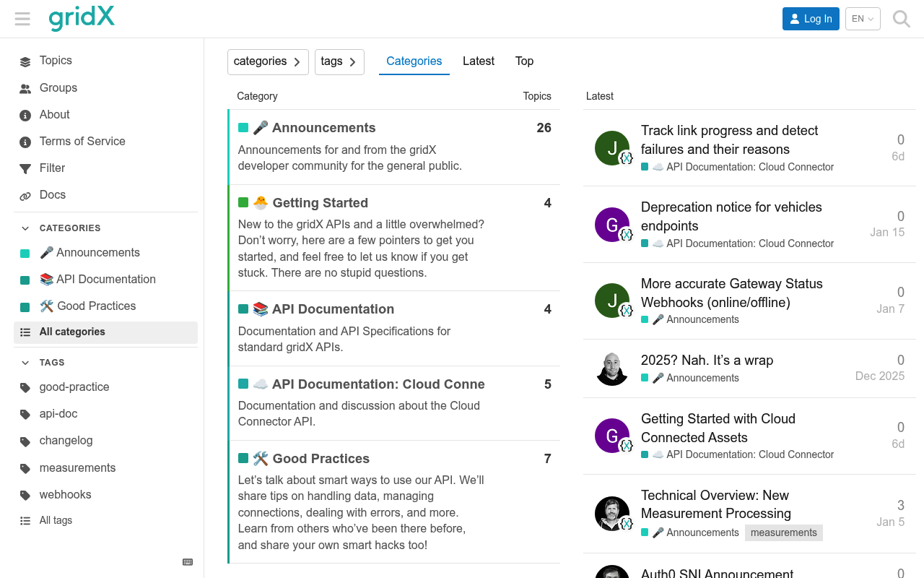Open topic Technical Overview: New Measurement Processing

coord(716,504)
